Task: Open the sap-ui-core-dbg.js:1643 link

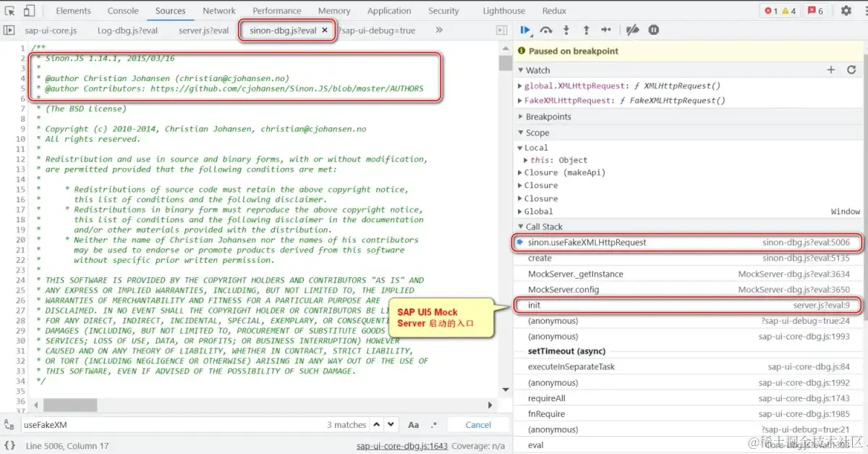Action: [x=402, y=445]
